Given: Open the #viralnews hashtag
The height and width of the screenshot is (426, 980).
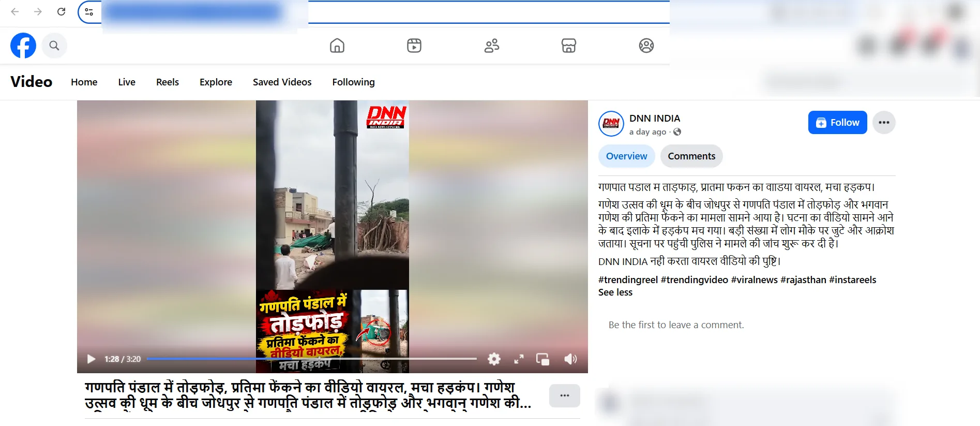Looking at the screenshot, I should pyautogui.click(x=755, y=280).
